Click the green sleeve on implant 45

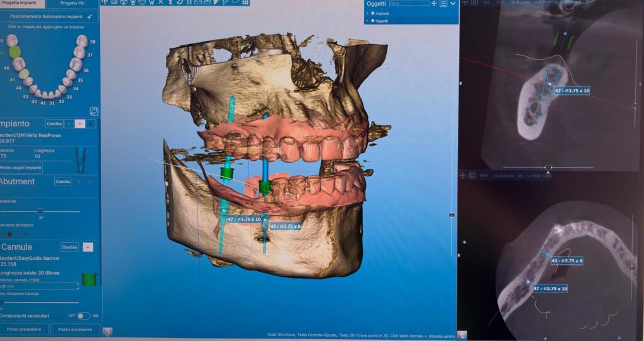(265, 187)
